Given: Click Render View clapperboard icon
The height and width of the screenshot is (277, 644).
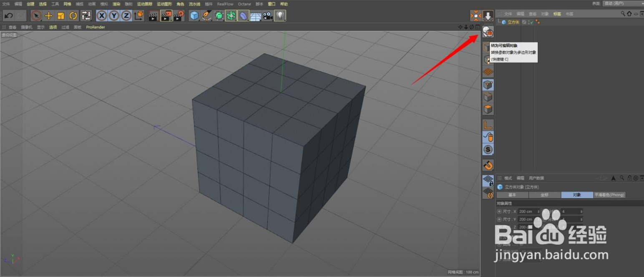Looking at the screenshot, I should (x=153, y=16).
